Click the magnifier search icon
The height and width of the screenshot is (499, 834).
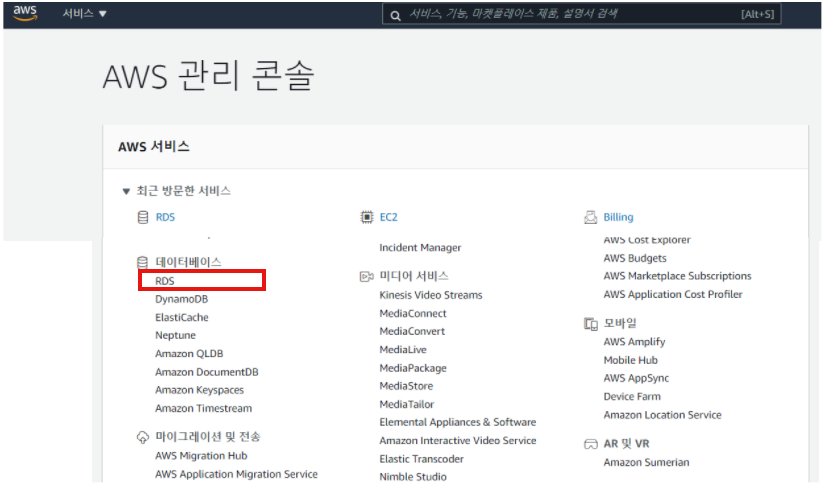tap(395, 15)
